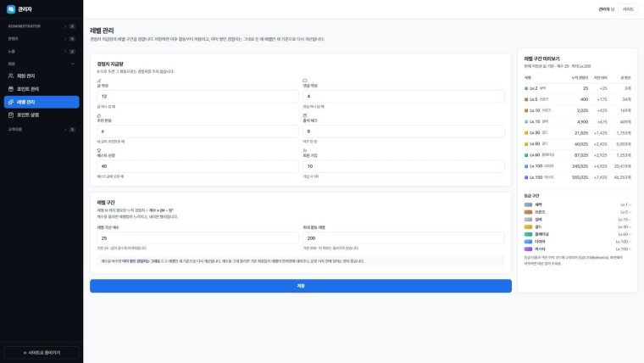Viewport: 644px width, 363px height.
Task: Click the 사이트로 돌아가기 button
Action: 42,353
